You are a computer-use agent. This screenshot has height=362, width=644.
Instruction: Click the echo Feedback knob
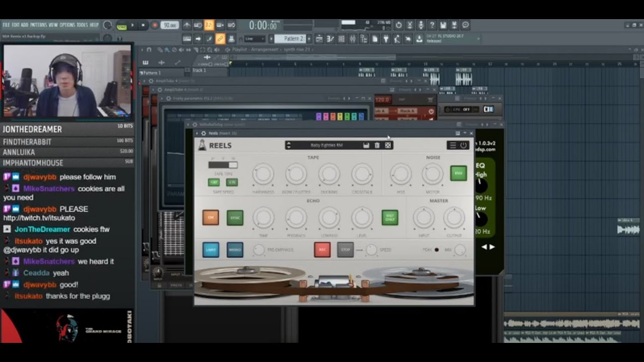(296, 218)
